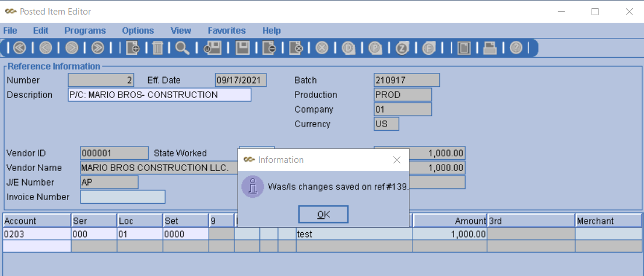The image size is (644, 276).
Task: Confirm the Information dialog with OK
Action: click(x=323, y=214)
